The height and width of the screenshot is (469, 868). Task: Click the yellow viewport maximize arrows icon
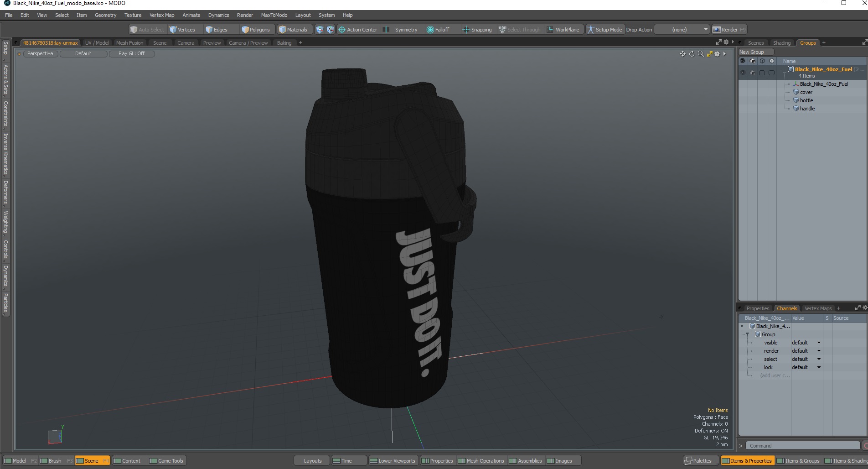[x=709, y=54]
